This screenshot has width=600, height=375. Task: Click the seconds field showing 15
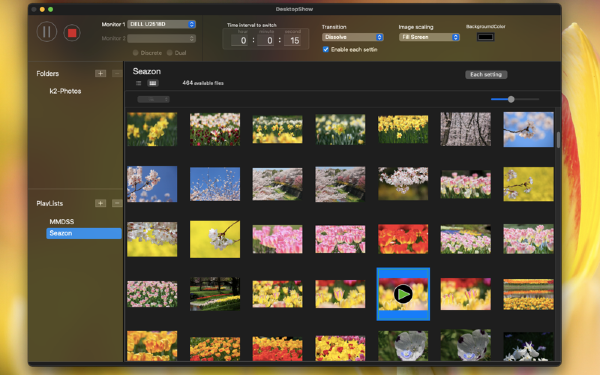[x=292, y=41]
